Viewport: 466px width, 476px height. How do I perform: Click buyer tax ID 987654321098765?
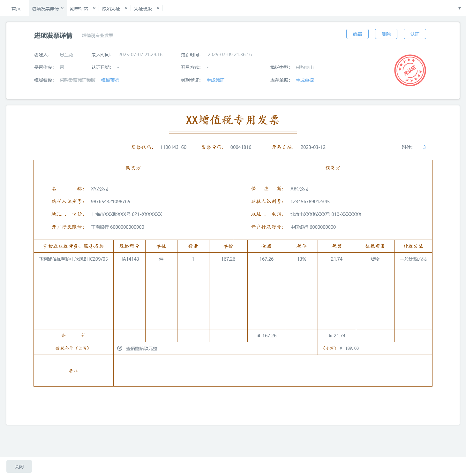110,202
